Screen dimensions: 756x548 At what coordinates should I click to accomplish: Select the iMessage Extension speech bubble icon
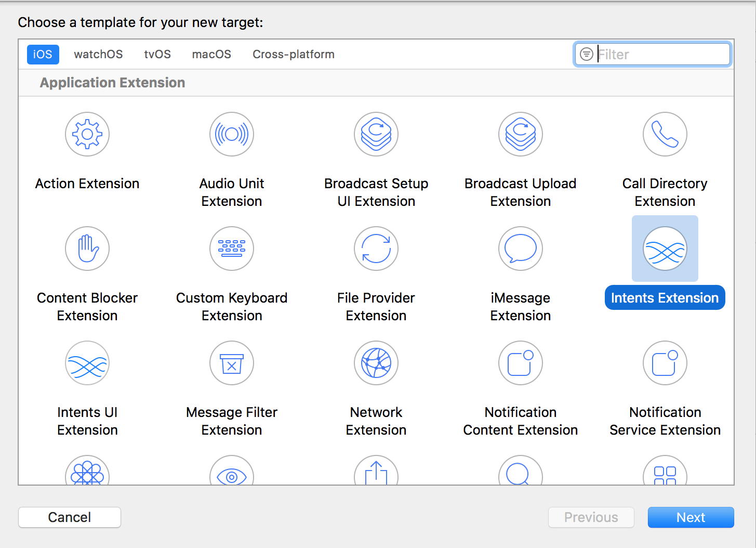point(521,249)
